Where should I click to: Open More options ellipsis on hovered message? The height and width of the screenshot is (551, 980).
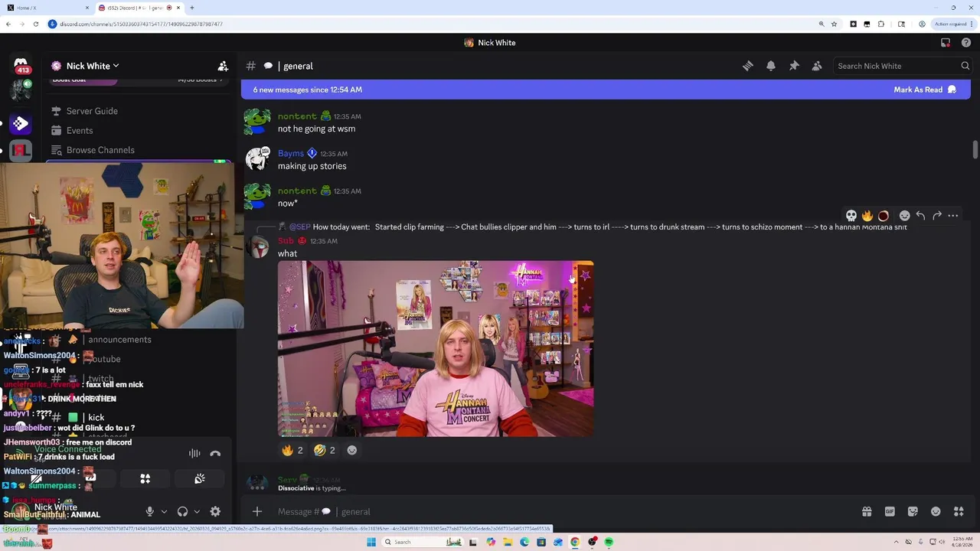tap(953, 216)
